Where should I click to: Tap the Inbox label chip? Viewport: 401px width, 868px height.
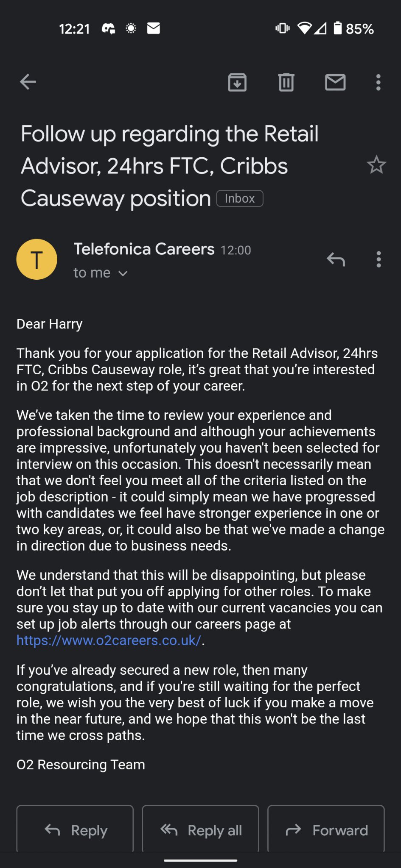[x=240, y=198]
